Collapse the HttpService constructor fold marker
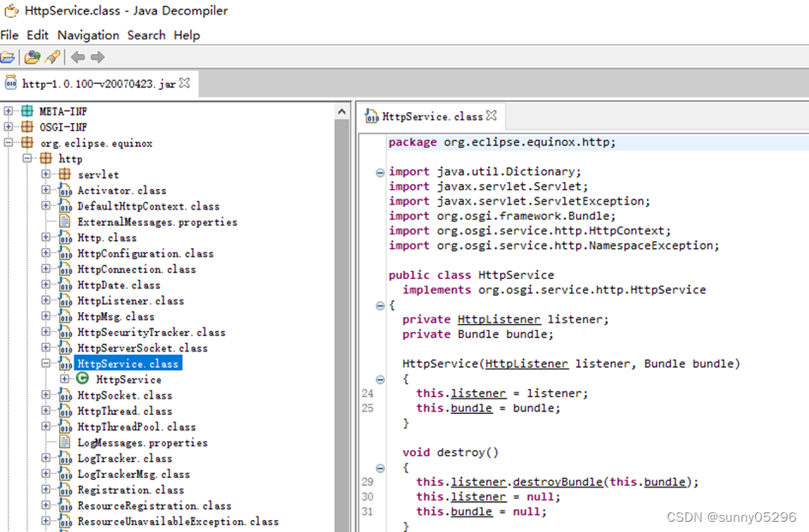Image resolution: width=809 pixels, height=532 pixels. pos(380,378)
